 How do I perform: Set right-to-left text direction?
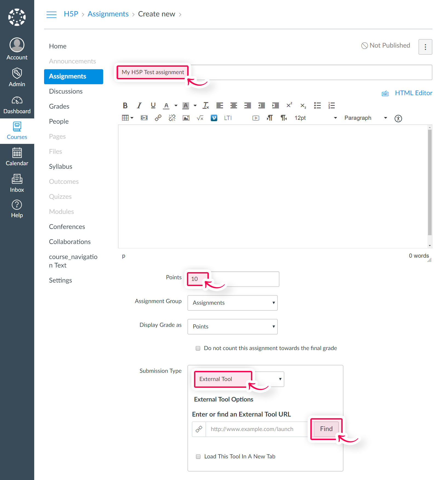(284, 118)
